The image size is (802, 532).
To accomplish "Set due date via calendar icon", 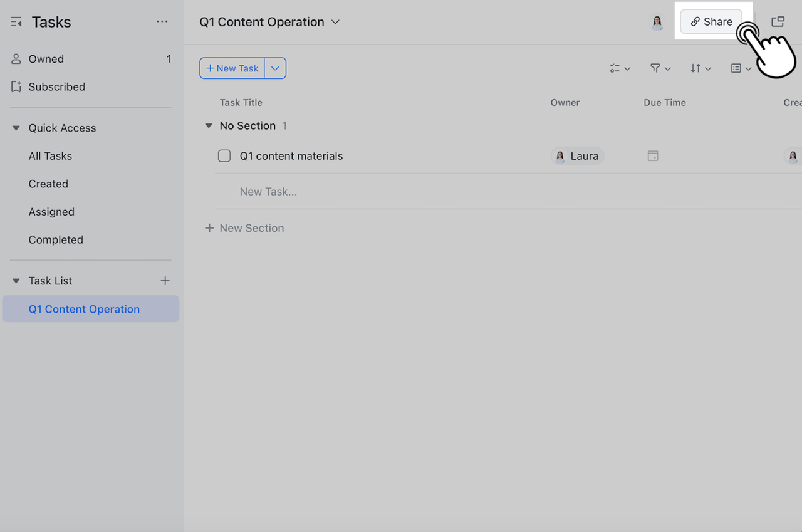I will coord(652,156).
